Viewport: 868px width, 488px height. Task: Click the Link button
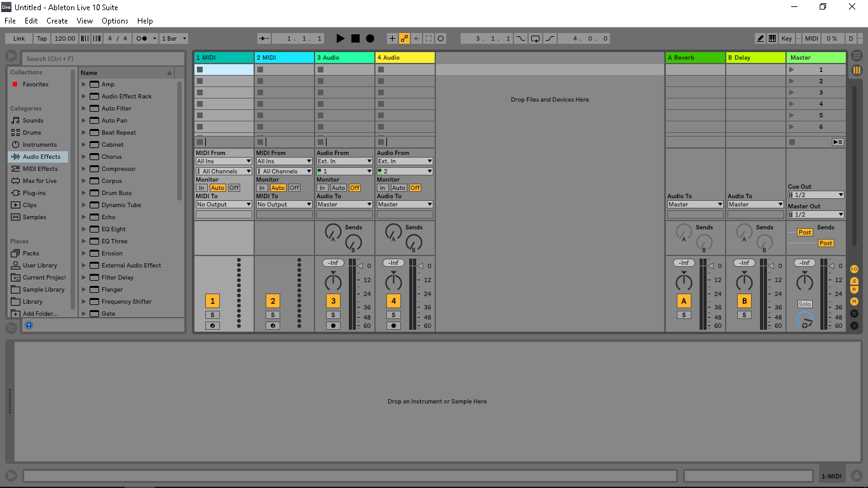coord(19,38)
